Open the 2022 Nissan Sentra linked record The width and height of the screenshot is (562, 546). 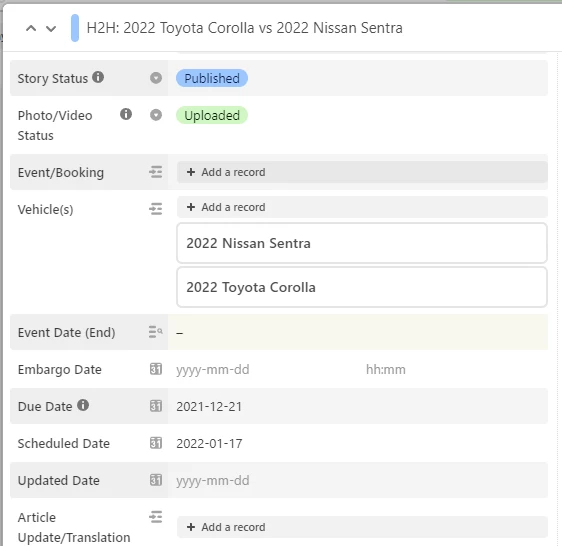coord(362,243)
